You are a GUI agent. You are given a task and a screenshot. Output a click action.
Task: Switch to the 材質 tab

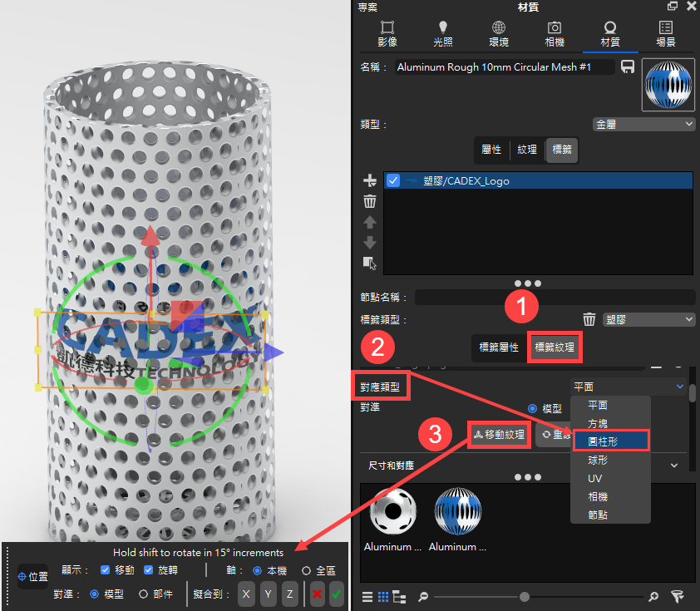610,34
